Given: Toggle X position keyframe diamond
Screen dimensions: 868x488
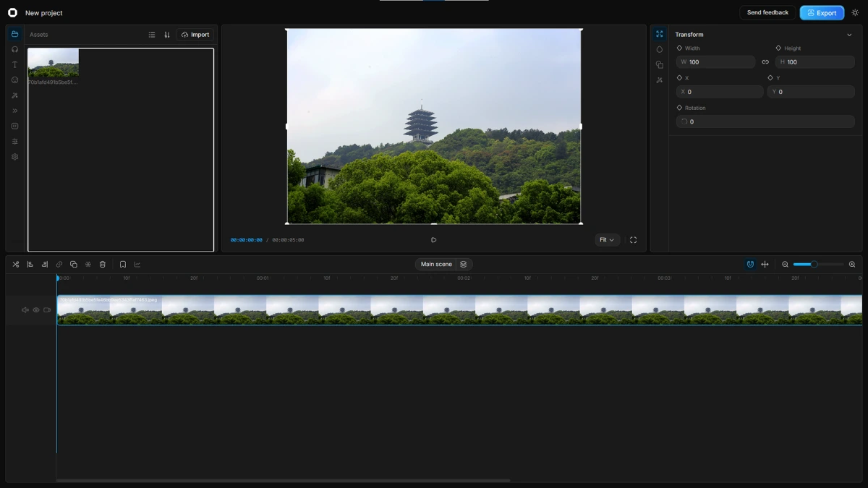Looking at the screenshot, I should [679, 77].
